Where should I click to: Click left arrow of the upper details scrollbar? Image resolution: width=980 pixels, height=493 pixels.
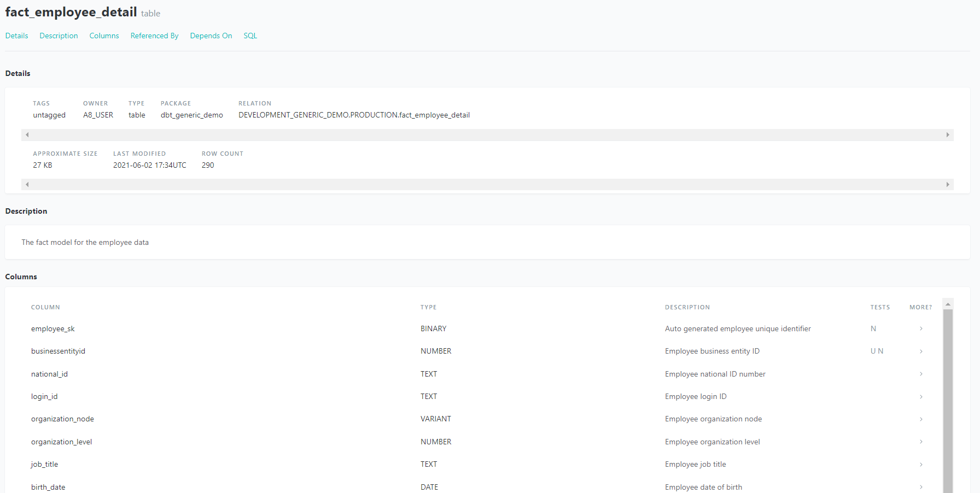(x=27, y=135)
